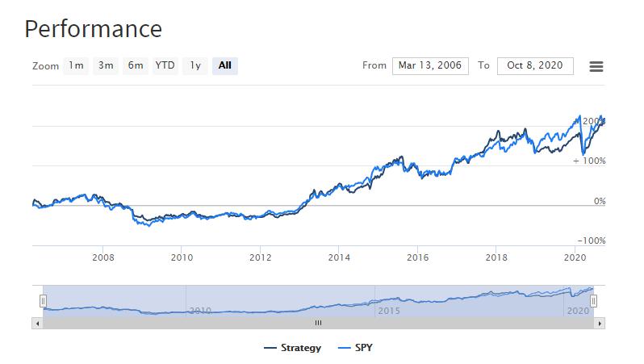Set zoom range to 1y

(195, 65)
